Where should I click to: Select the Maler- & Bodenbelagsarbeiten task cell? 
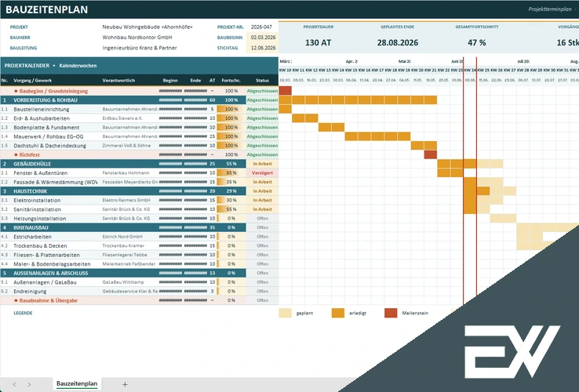[52, 264]
